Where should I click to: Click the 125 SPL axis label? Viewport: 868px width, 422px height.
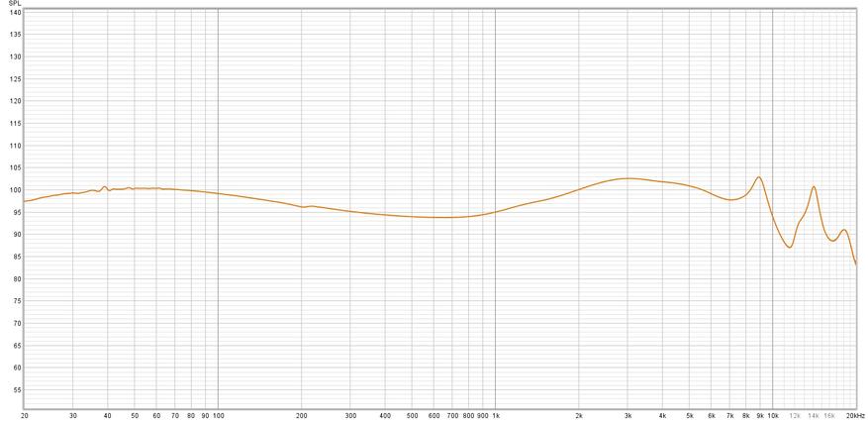pyautogui.click(x=15, y=78)
